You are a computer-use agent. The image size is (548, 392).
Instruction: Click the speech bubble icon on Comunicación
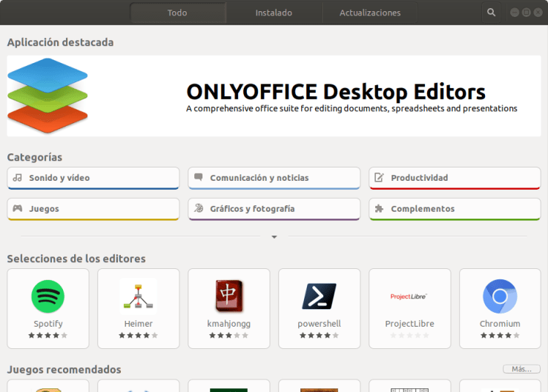click(199, 177)
